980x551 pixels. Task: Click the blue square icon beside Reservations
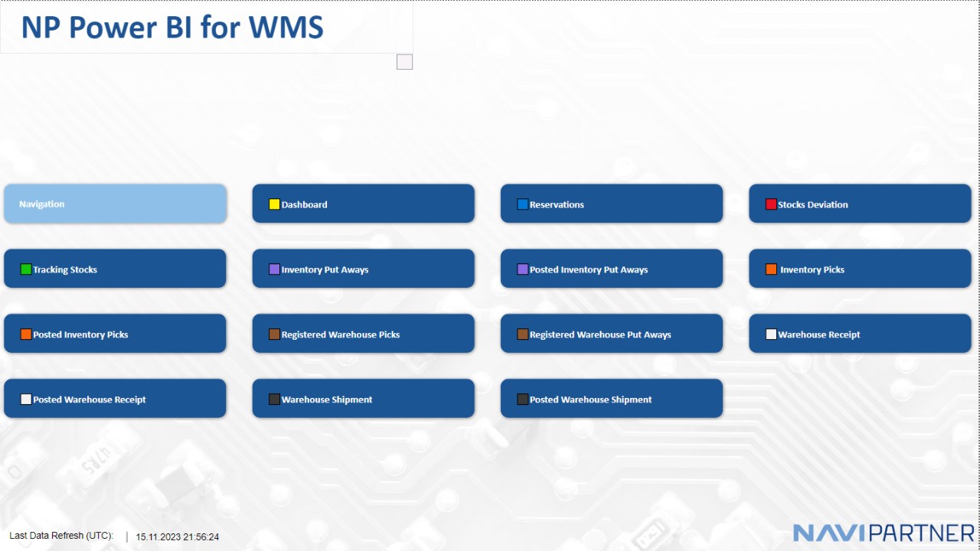522,204
